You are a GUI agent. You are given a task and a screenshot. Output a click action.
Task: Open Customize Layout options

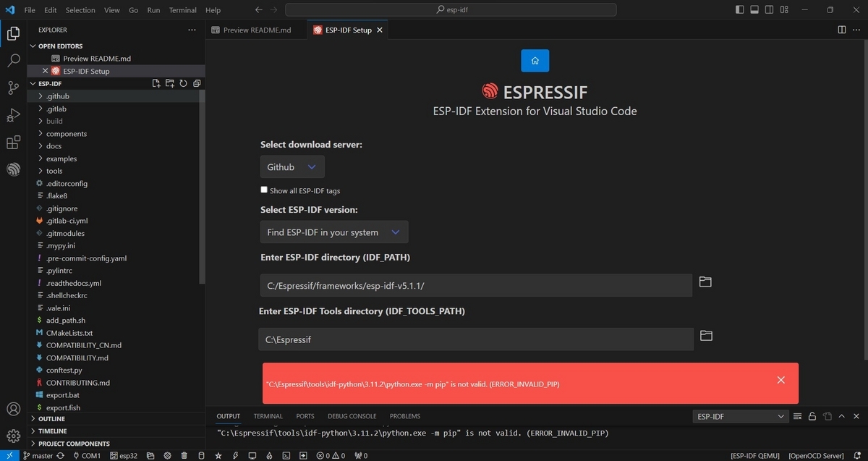783,10
